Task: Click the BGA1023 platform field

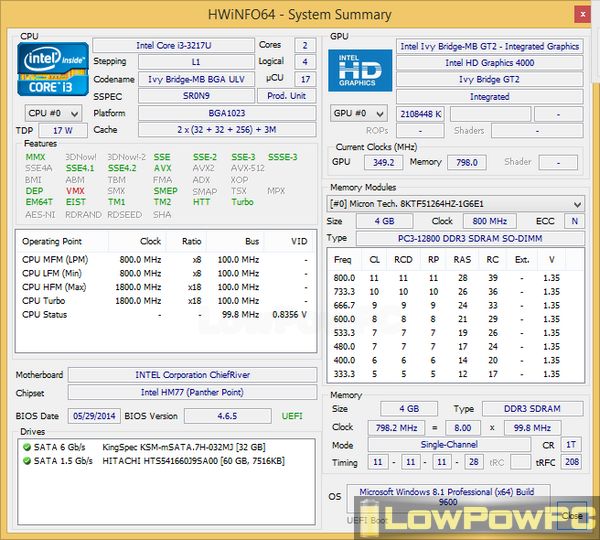Action: (x=227, y=113)
